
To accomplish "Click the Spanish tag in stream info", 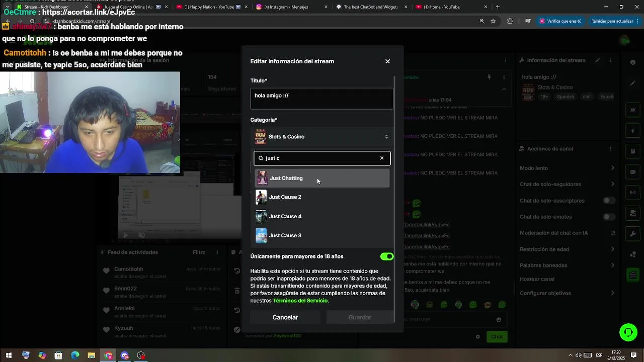I will (566, 97).
